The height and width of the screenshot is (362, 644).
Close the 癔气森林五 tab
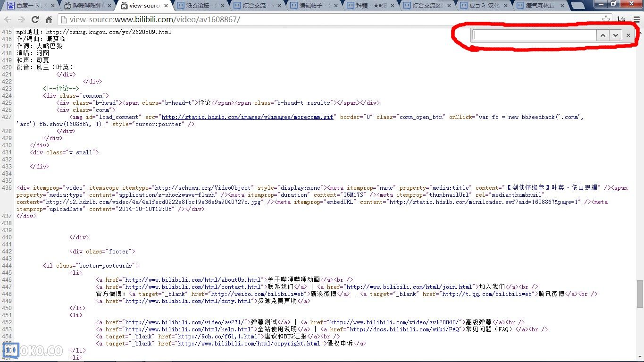tap(561, 6)
